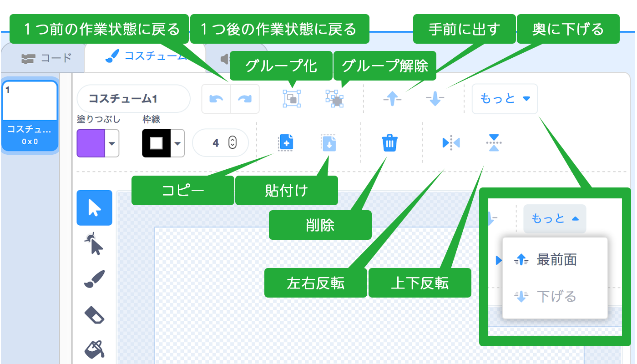Open the もっと dropdown in toolbar
The height and width of the screenshot is (364, 637).
pos(505,99)
